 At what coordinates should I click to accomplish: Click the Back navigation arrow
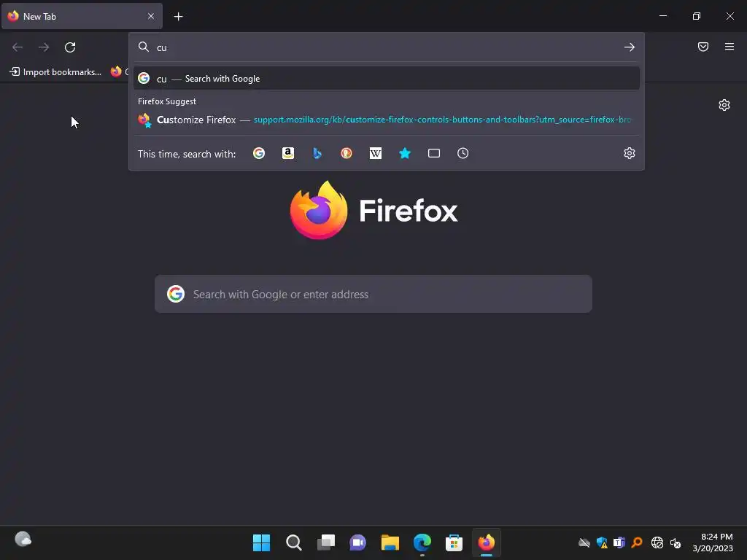pyautogui.click(x=18, y=47)
